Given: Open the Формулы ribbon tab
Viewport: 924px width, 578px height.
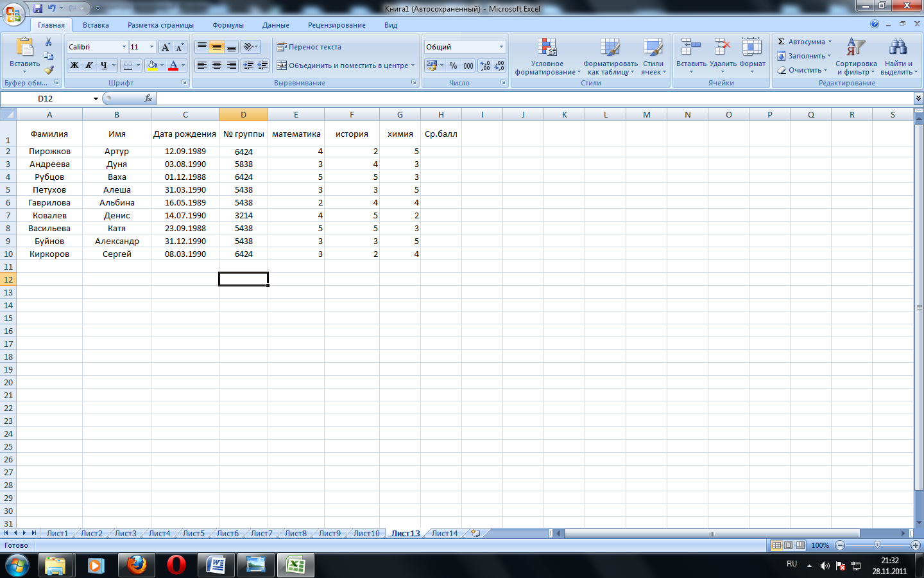Looking at the screenshot, I should 228,25.
